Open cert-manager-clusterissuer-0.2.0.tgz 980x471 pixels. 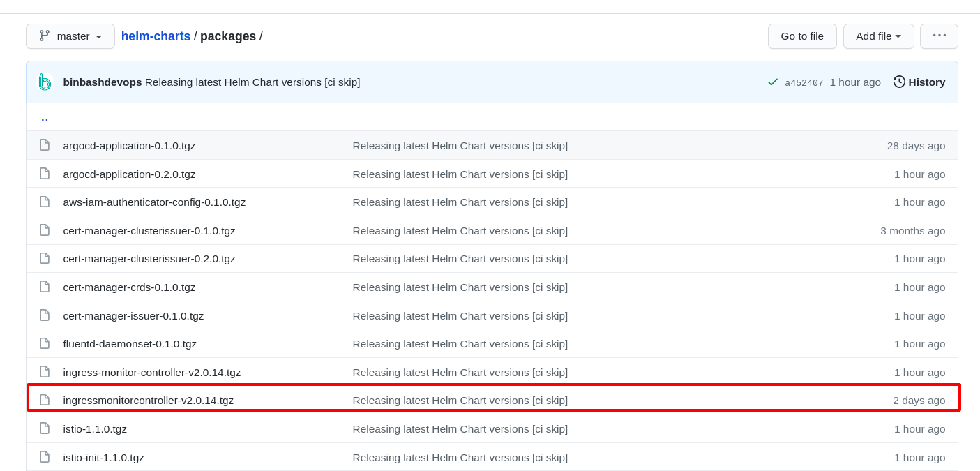coord(149,259)
